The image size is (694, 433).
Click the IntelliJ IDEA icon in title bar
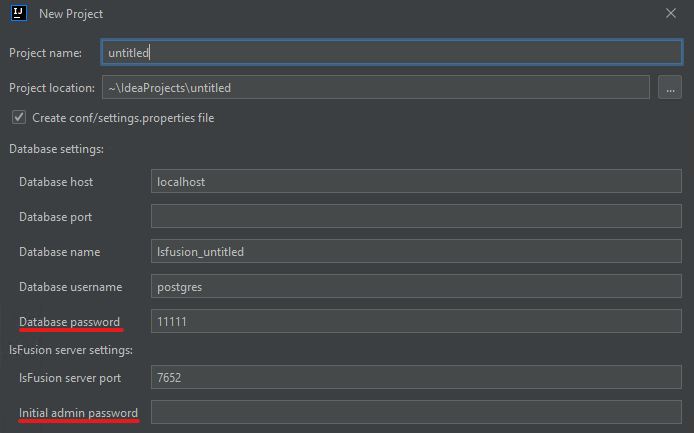coord(18,14)
